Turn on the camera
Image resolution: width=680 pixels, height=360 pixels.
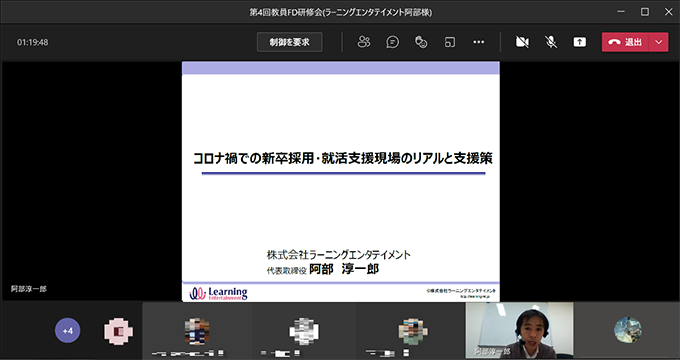(522, 42)
